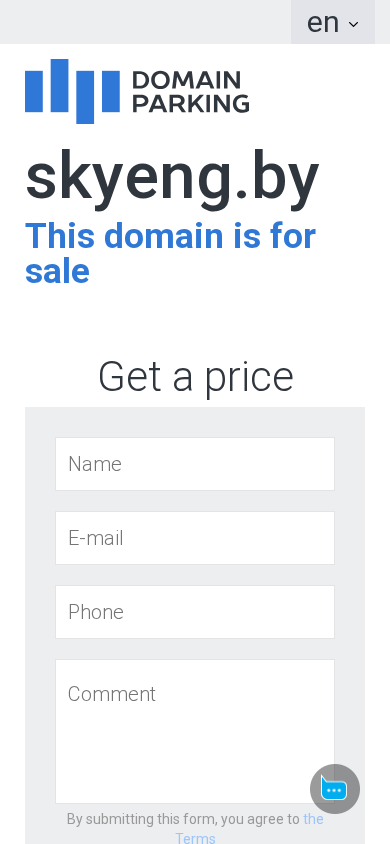This screenshot has width=390, height=844.
Task: Click the chevron arrow beside "en"
Action: pos(353,24)
